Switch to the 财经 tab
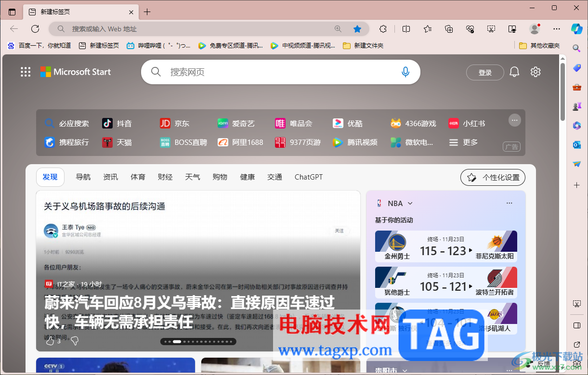Viewport: 588px width, 375px height. click(x=165, y=177)
